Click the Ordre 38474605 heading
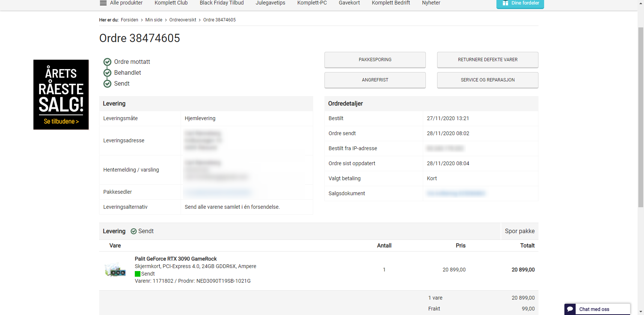Viewport: 644px width, 315px height. pyautogui.click(x=140, y=38)
